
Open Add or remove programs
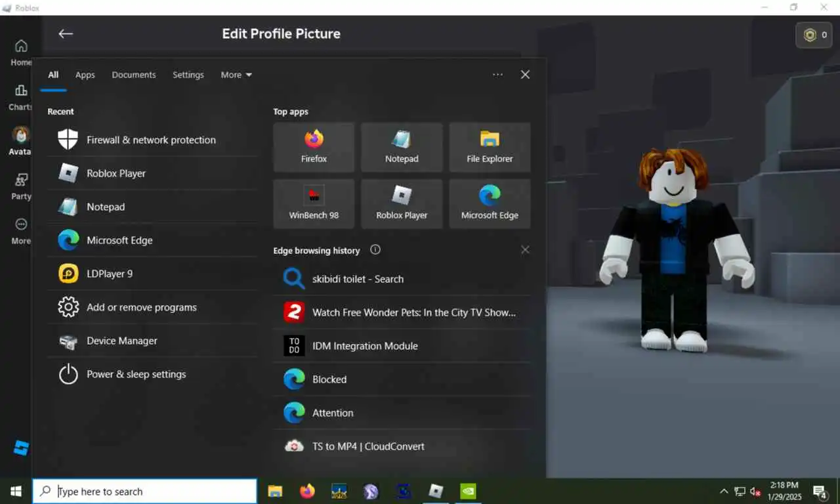(x=152, y=307)
